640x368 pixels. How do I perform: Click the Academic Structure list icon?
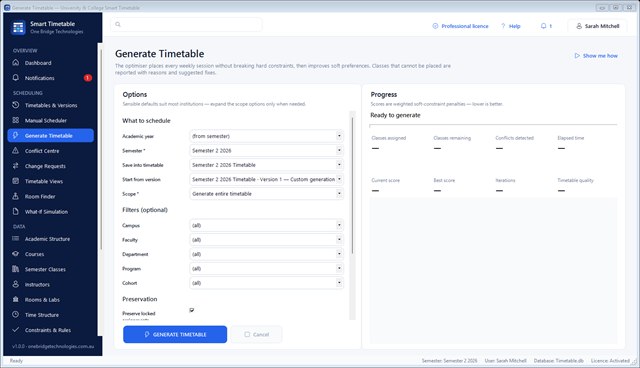[x=16, y=239]
